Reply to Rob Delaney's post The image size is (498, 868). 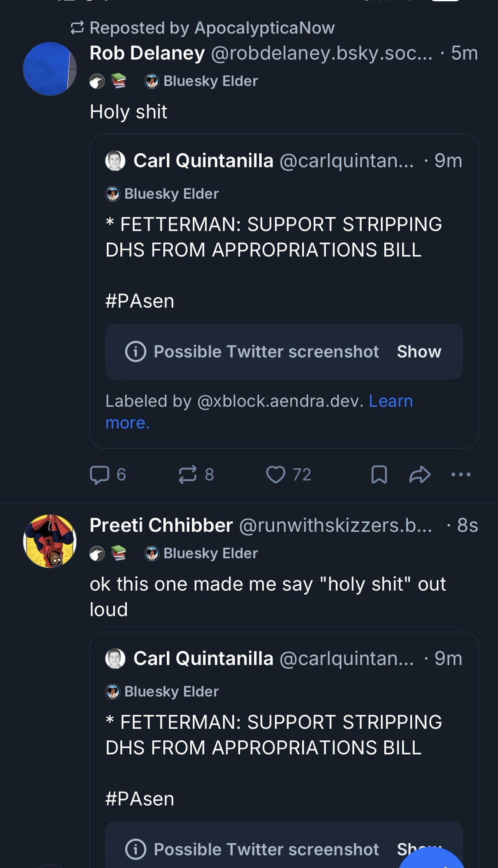[99, 474]
